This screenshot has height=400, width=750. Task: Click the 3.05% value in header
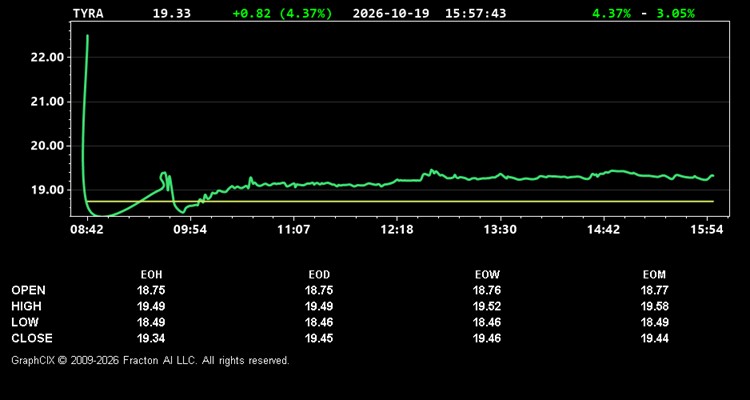coord(675,13)
